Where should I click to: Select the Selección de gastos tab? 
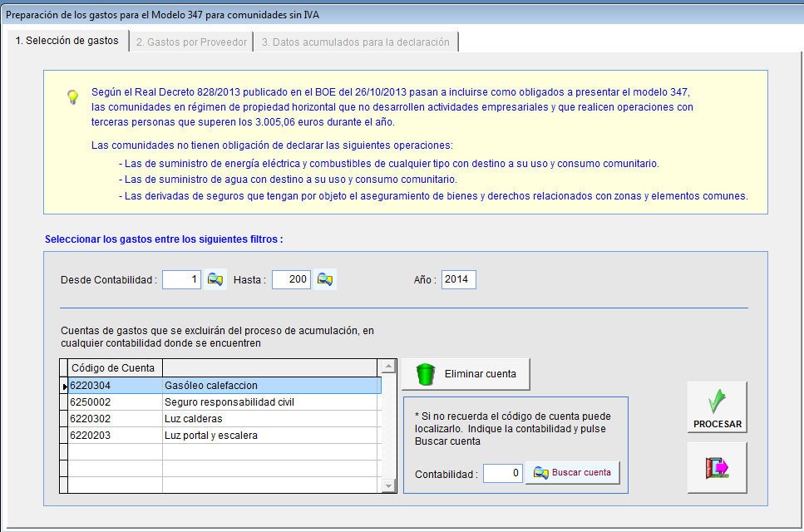tap(67, 40)
